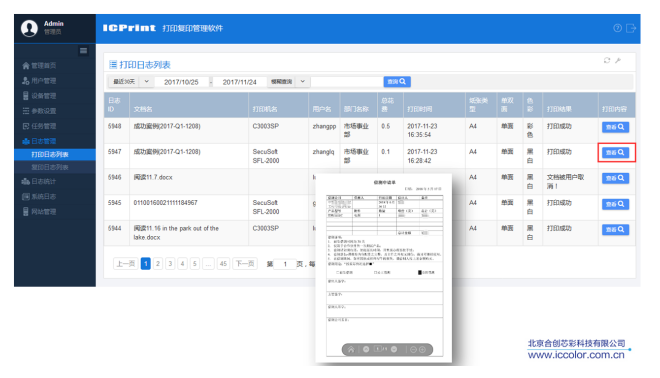Toggle the sidebar hamburger menu icon

click(83, 51)
